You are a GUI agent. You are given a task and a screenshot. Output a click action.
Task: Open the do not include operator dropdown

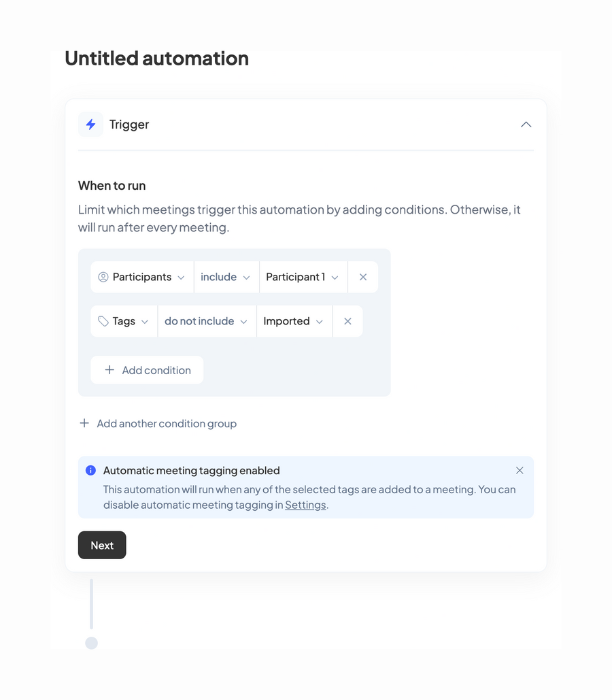pos(206,321)
